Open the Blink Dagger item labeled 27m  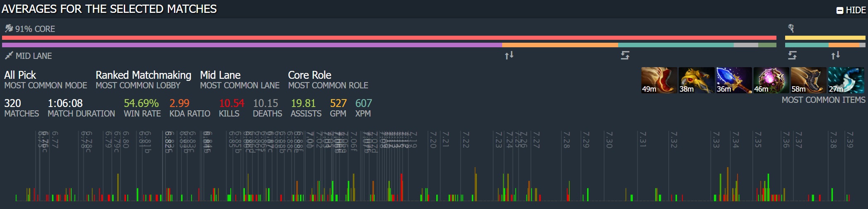[x=846, y=80]
